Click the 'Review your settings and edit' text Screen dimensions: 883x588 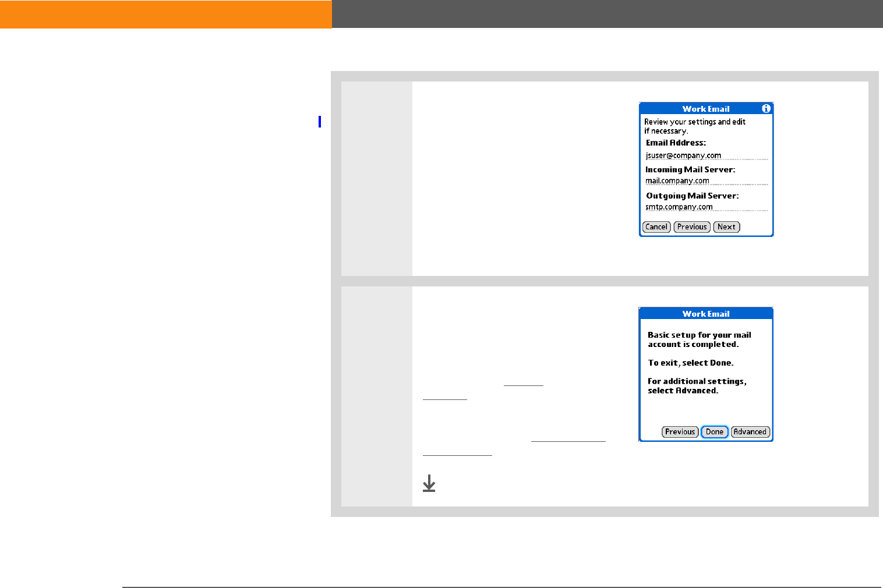click(x=695, y=122)
